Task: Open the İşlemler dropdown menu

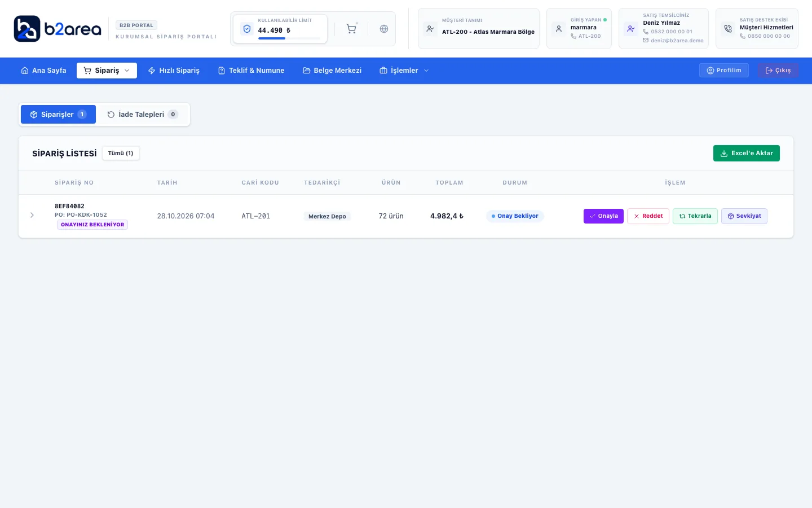Action: click(404, 71)
